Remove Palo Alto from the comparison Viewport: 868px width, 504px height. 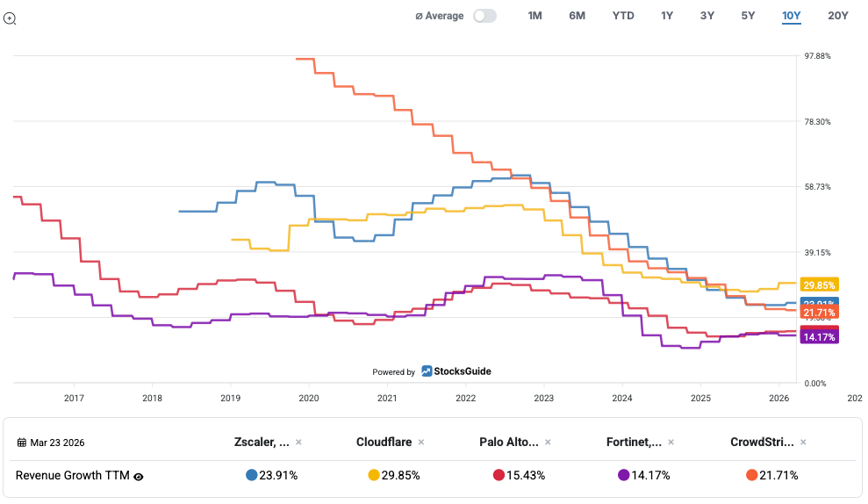tap(549, 443)
